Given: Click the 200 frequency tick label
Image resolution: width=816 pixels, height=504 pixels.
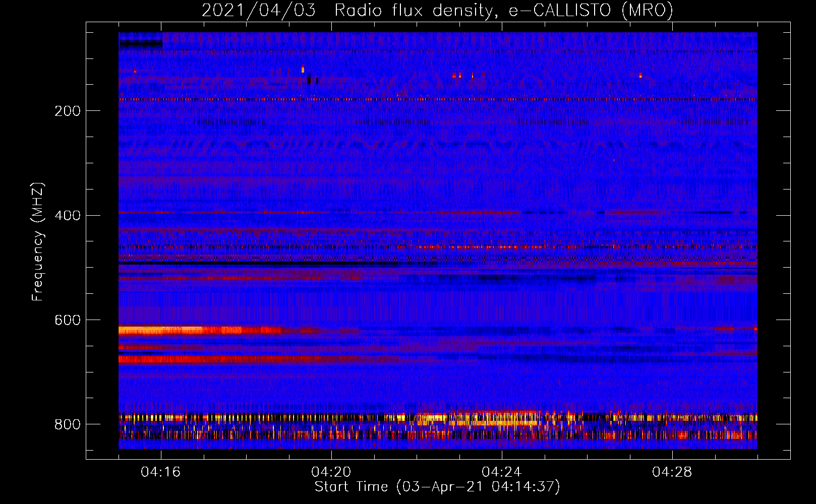Looking at the screenshot, I should pos(68,111).
